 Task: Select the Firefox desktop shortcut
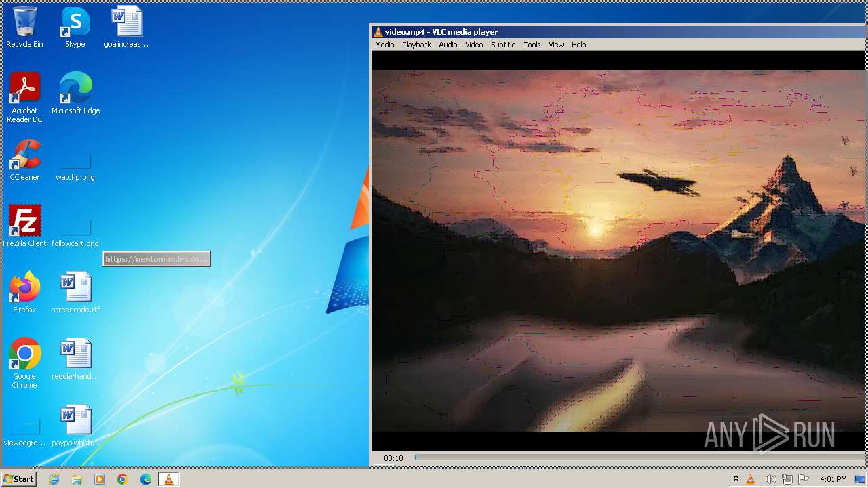pyautogui.click(x=24, y=293)
